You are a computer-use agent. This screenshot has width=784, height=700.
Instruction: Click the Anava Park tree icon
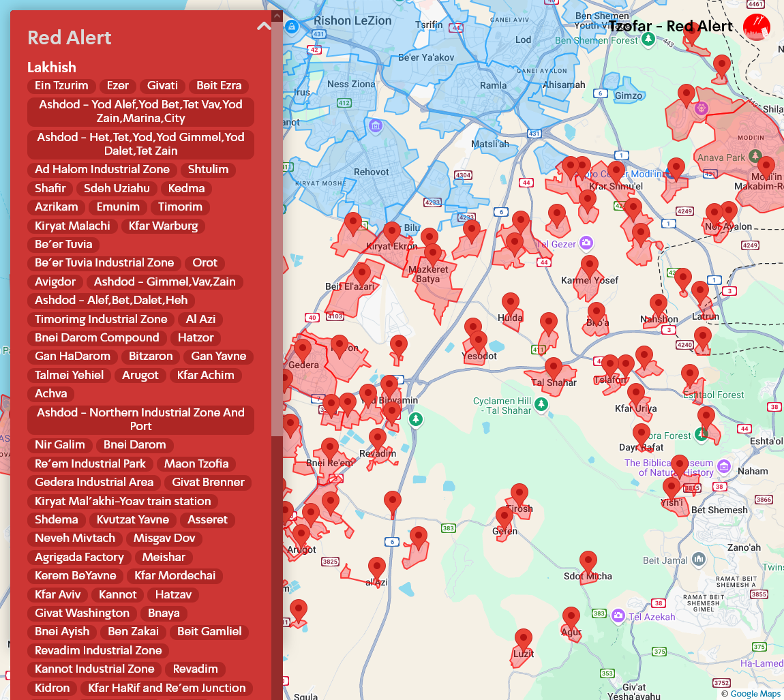(755, 155)
